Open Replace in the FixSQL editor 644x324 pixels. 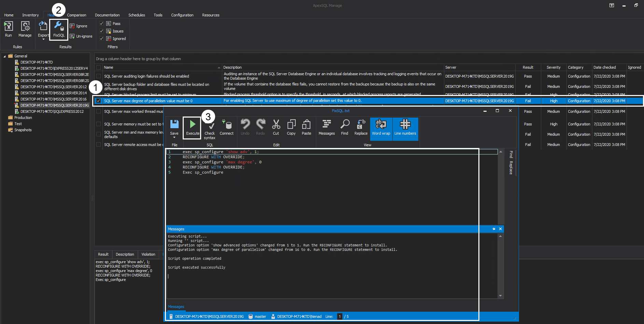tap(361, 127)
